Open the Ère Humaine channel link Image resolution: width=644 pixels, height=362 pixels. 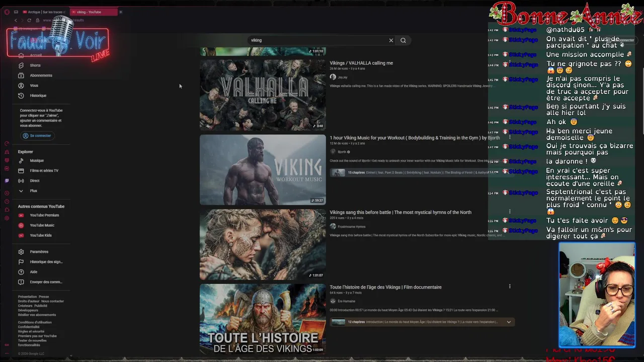pos(347,301)
